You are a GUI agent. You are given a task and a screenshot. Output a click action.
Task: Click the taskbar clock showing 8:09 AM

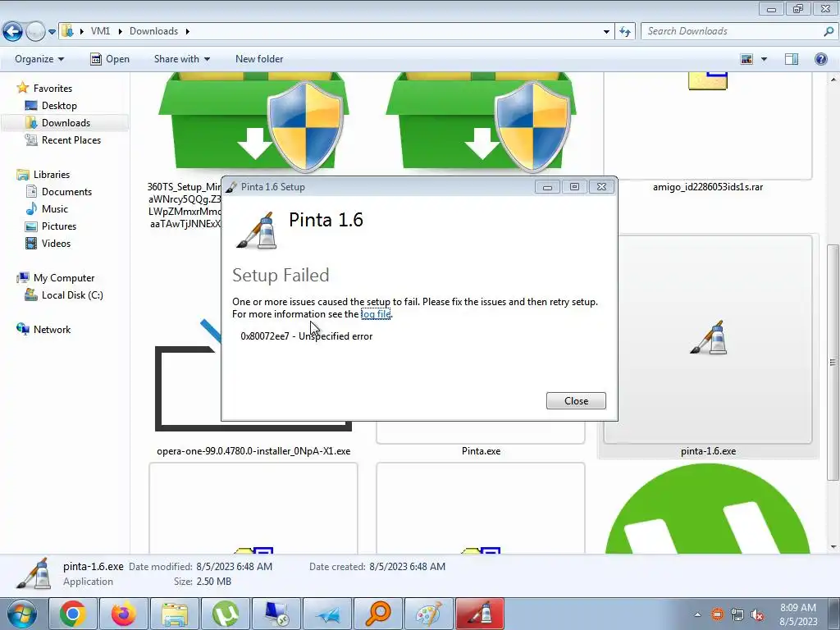[x=798, y=614]
